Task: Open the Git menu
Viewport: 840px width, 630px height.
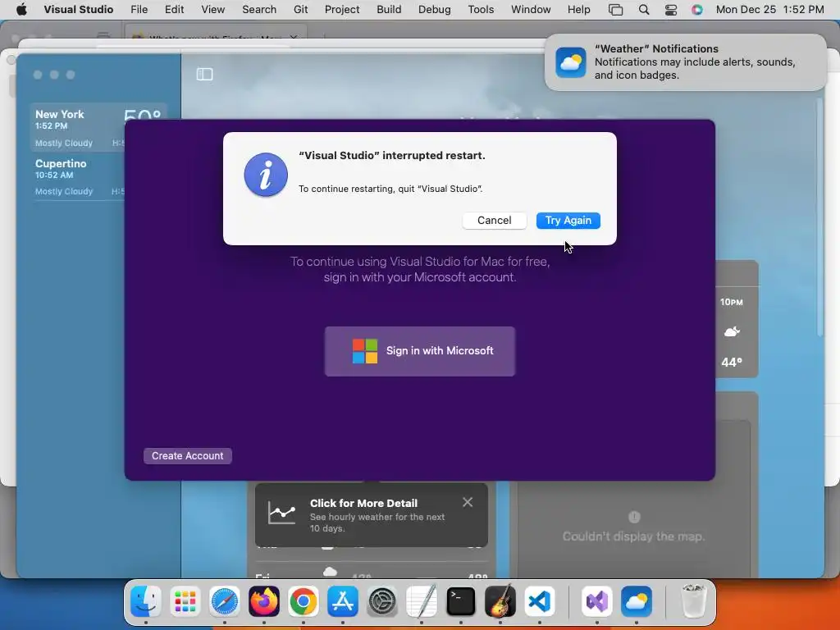Action: coord(300,10)
